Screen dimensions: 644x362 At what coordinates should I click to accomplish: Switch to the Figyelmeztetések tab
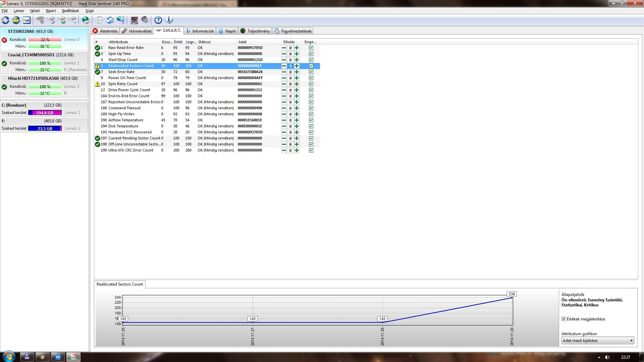tap(293, 31)
